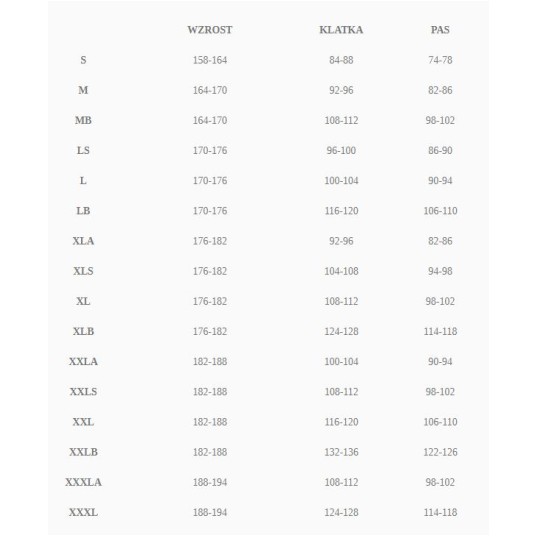
Task: Select the MB size row label
Action: coord(83,120)
